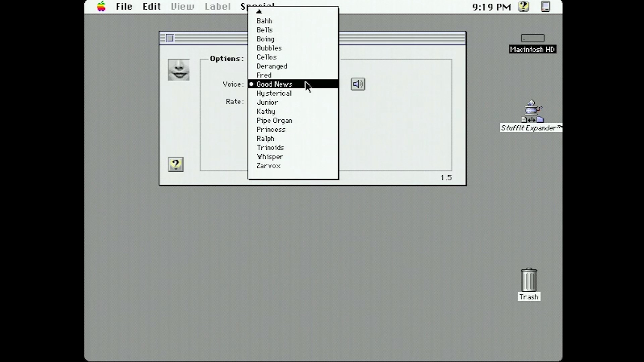Click the speaker/volume icon
Viewport: 644px width, 362px height.
point(357,84)
